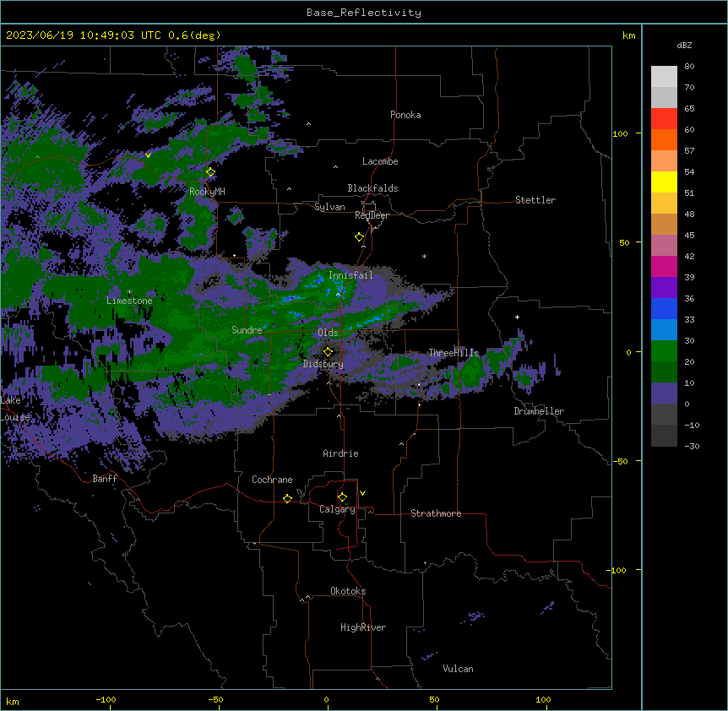Select the yellow diamond marker above Didsbury

tap(328, 352)
